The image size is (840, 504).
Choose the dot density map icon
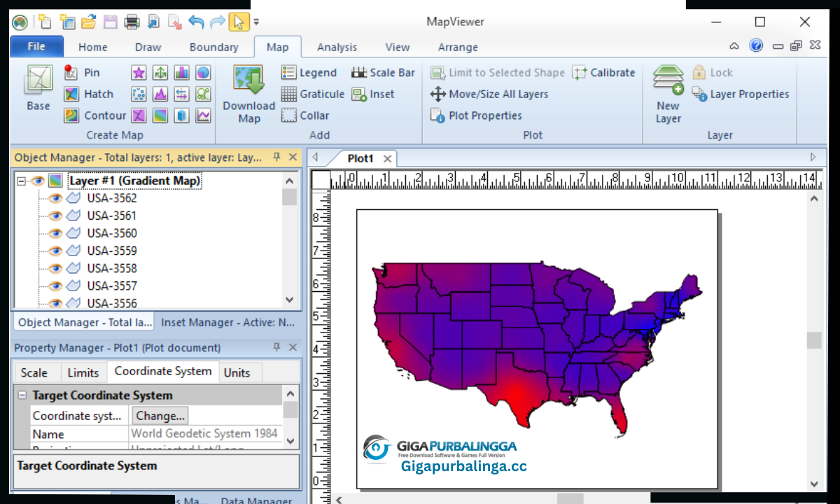(x=139, y=94)
